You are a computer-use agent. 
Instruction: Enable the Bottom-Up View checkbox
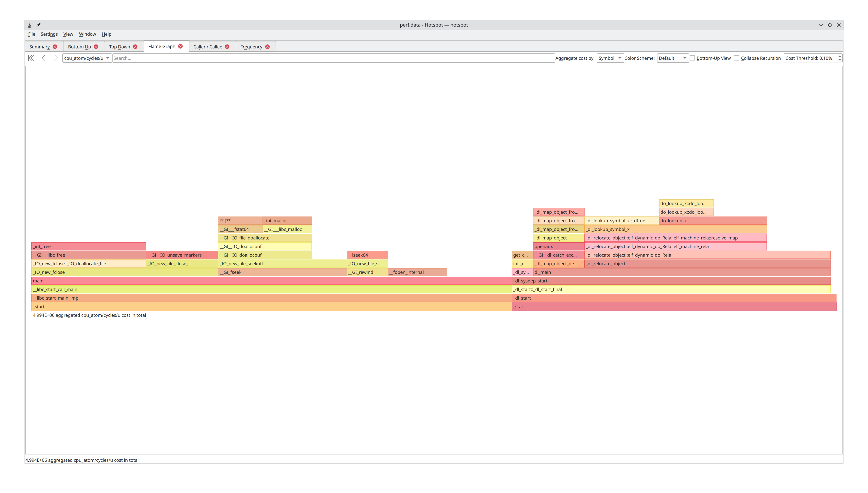692,58
